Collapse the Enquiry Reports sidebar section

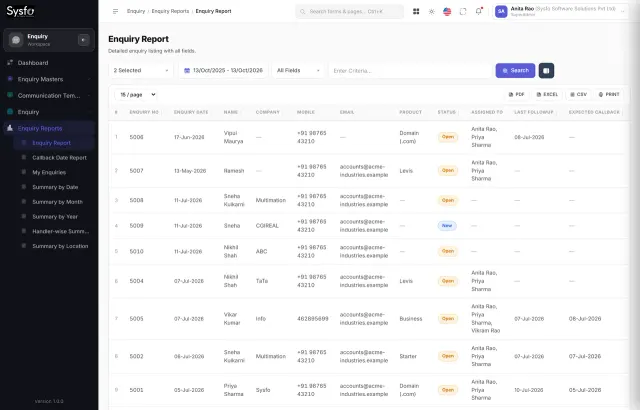(x=49, y=128)
